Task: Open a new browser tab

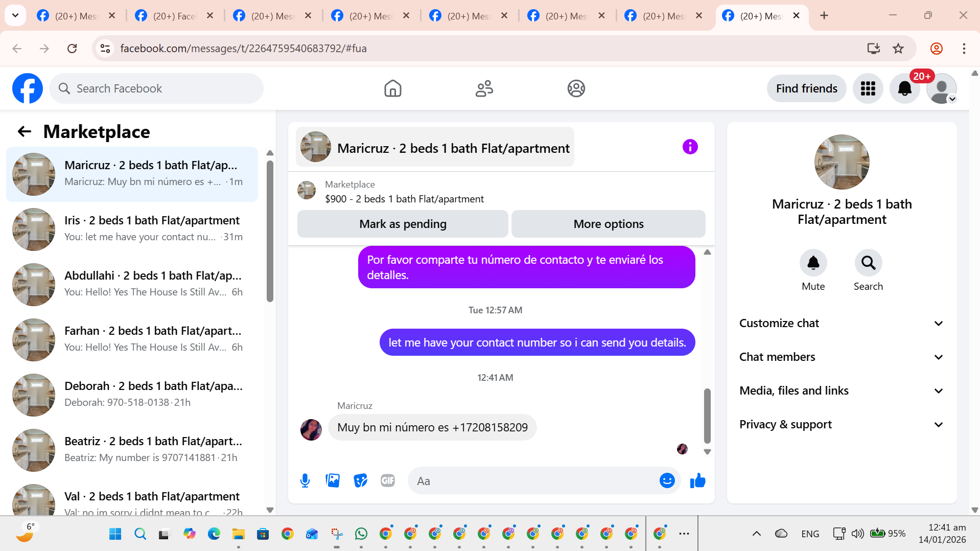Action: (x=824, y=16)
